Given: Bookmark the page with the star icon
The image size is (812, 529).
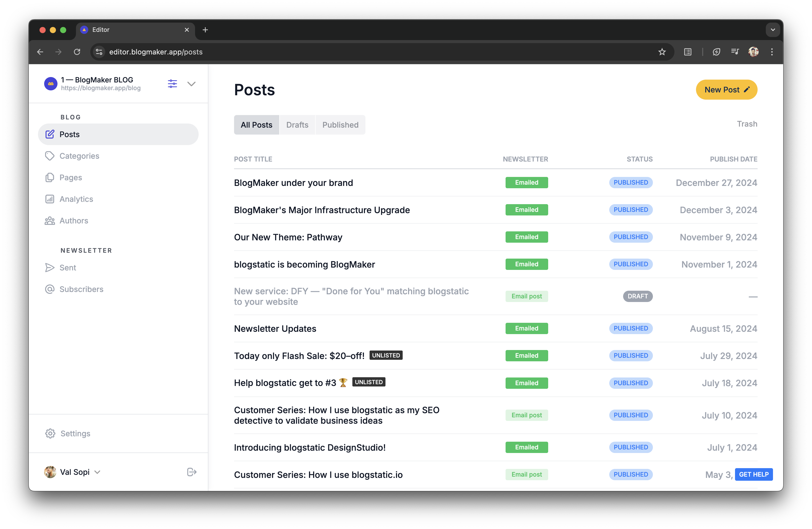Looking at the screenshot, I should click(662, 52).
